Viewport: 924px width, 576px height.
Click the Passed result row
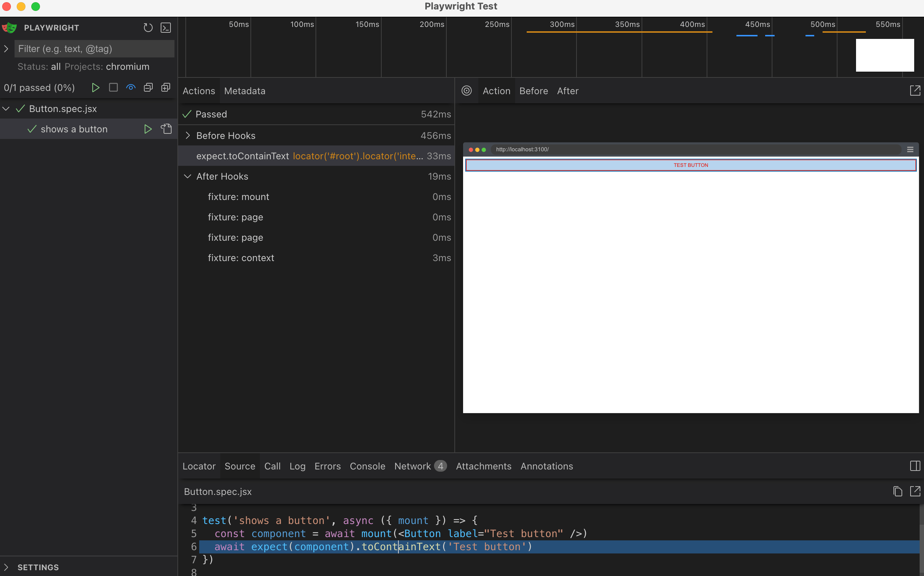[x=316, y=114]
